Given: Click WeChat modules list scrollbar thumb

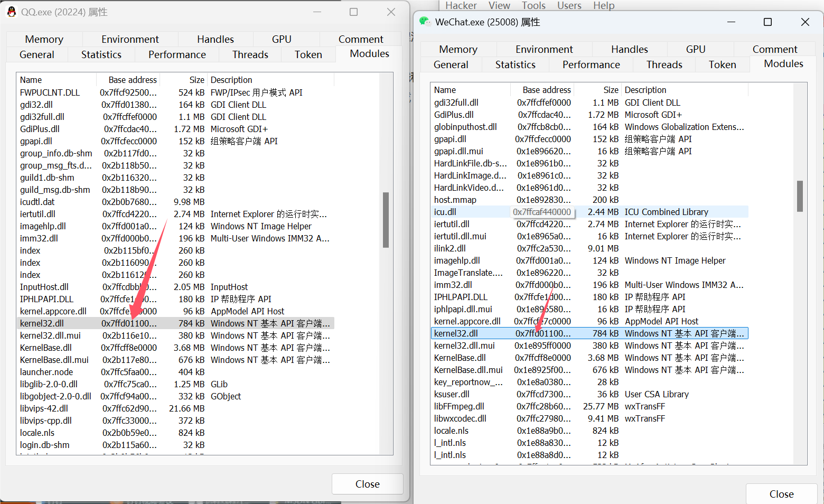Looking at the screenshot, I should (x=800, y=196).
